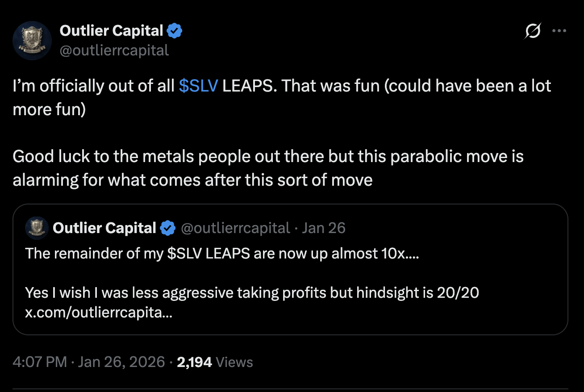Open the bold Outlier Capital name at the top
This screenshot has width=584, height=392.
(x=111, y=31)
